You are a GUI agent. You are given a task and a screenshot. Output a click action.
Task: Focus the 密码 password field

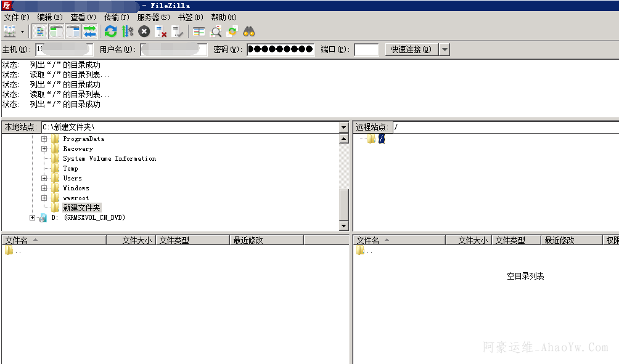click(281, 49)
